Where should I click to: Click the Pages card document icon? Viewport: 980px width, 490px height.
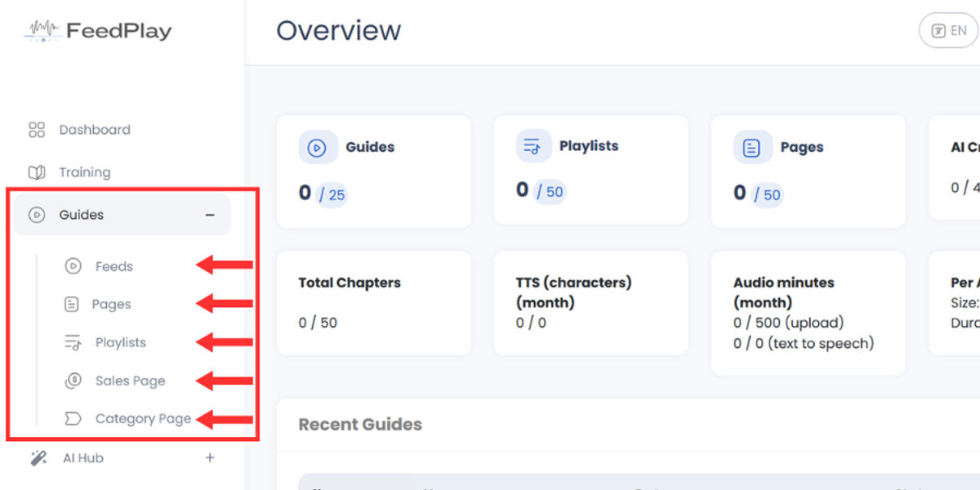pos(751,148)
